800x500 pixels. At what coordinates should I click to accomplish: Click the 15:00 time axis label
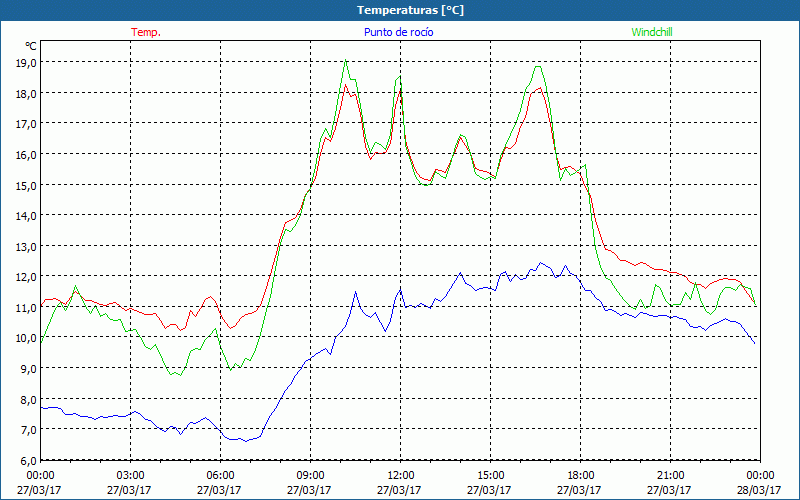[490, 476]
